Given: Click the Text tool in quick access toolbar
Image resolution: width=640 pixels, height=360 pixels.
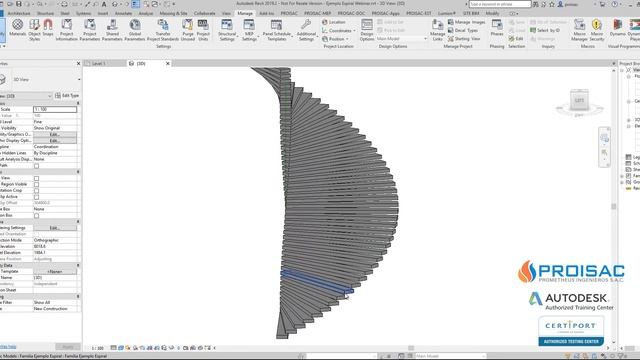Looking at the screenshot, I should 104,4.
